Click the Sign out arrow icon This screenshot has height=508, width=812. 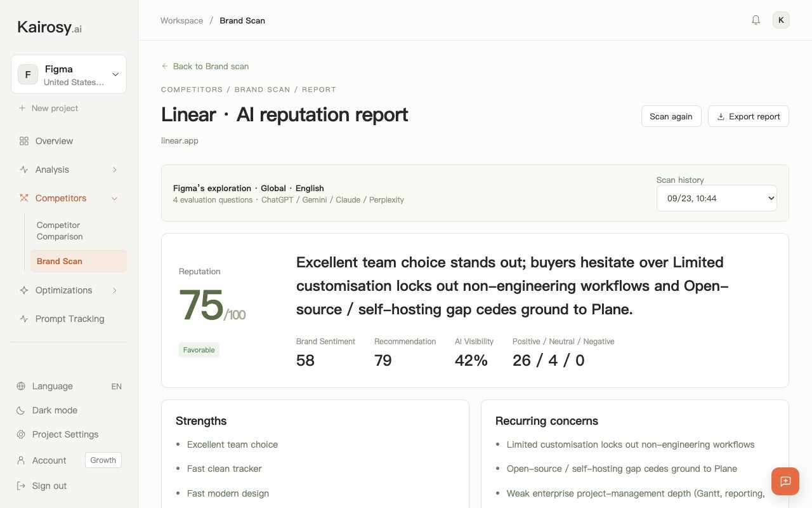coord(21,486)
